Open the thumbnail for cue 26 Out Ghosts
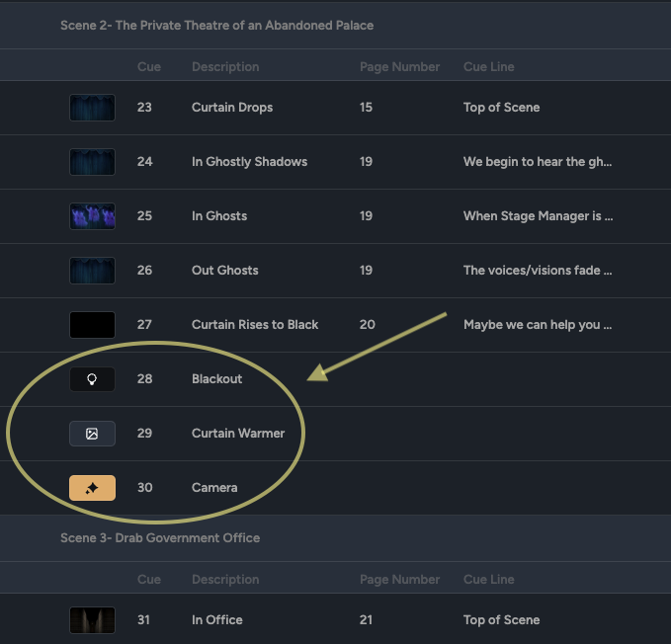This screenshot has width=671, height=644. [x=92, y=271]
